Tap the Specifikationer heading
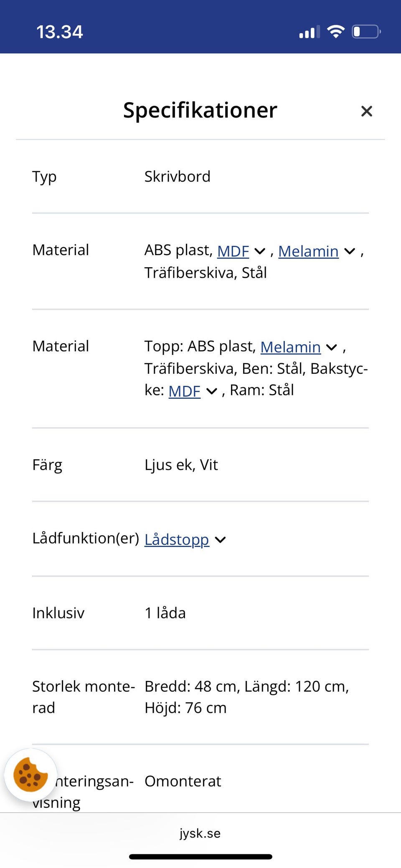The image size is (401, 868). [x=200, y=110]
